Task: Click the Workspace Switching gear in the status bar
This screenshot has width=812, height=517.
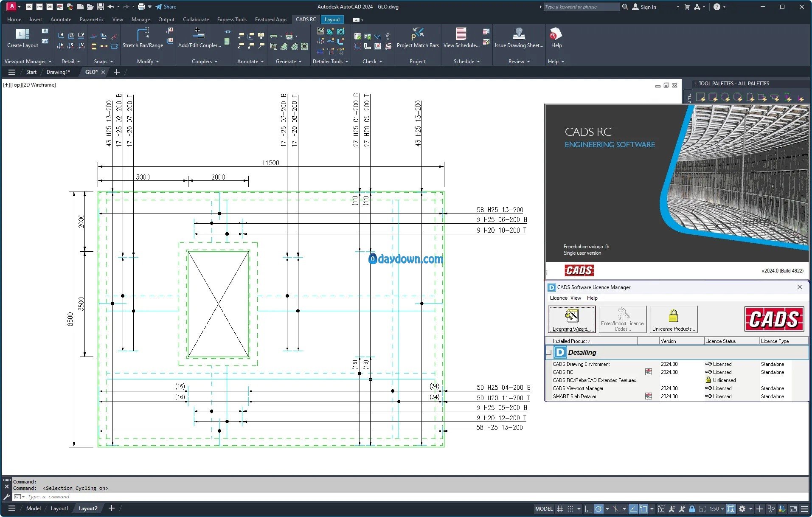Action: point(742,509)
